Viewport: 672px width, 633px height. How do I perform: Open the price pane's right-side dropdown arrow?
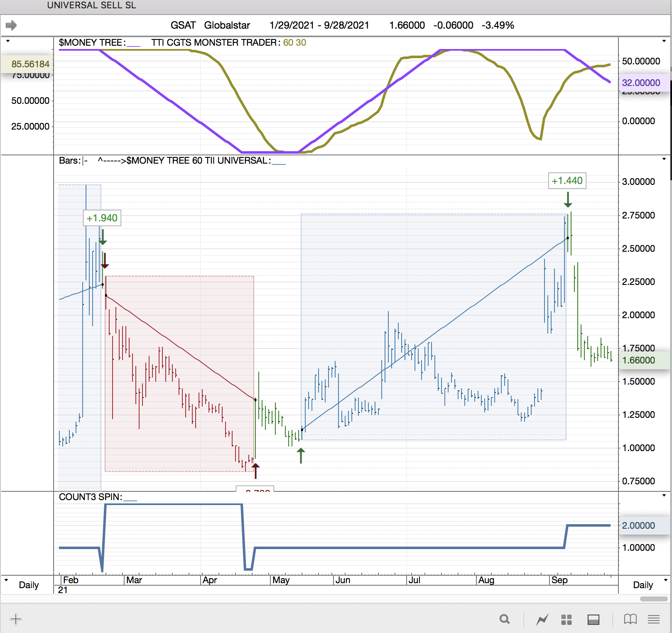tap(664, 159)
